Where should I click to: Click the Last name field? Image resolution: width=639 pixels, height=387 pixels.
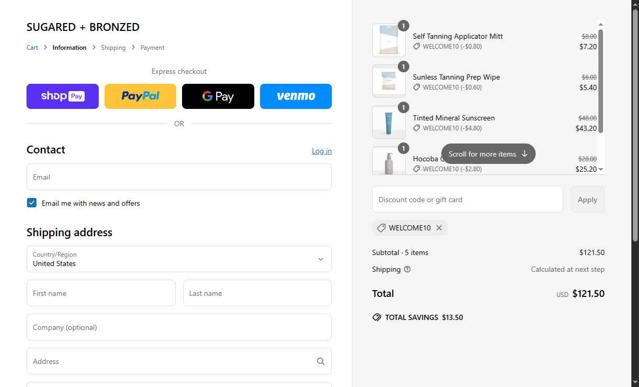[257, 293]
